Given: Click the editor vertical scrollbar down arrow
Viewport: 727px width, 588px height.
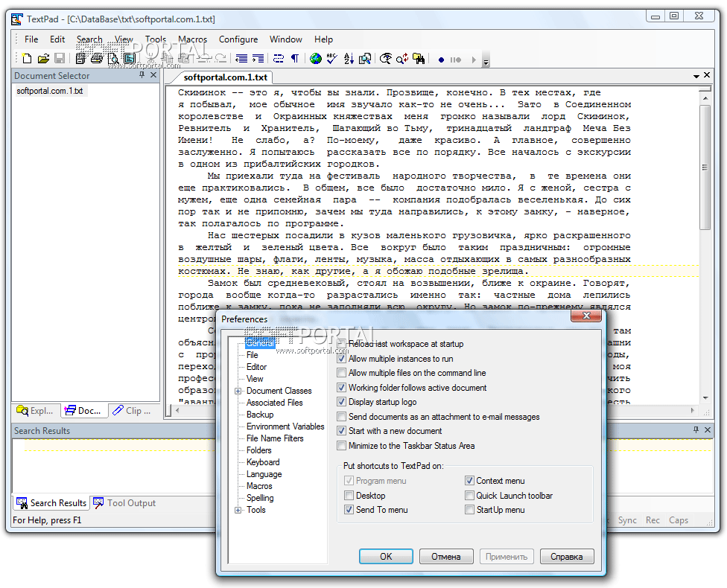Looking at the screenshot, I should coord(705,398).
